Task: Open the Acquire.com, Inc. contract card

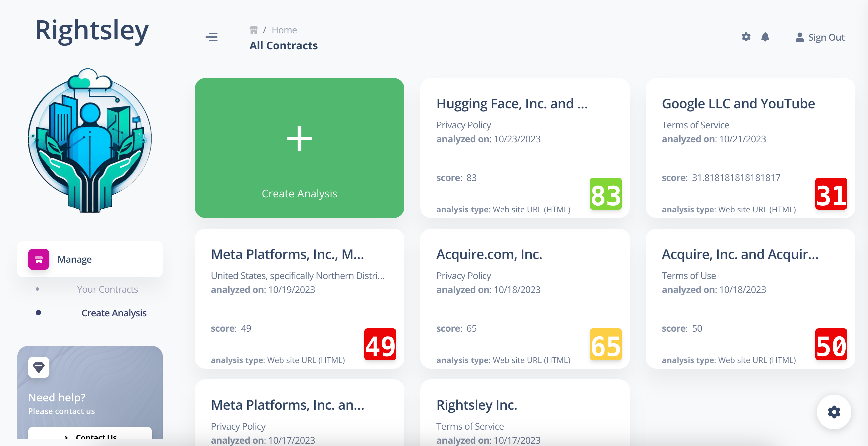Action: 489,254
